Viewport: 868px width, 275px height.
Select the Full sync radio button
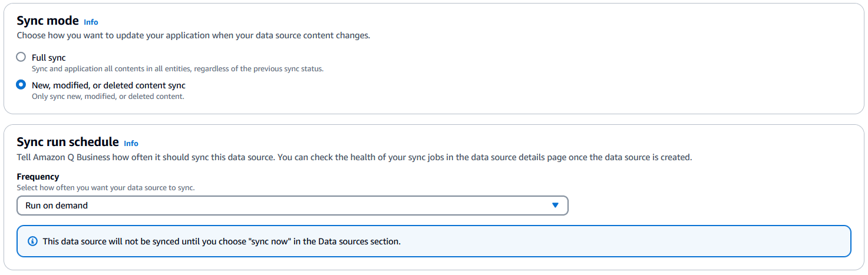pos(21,57)
